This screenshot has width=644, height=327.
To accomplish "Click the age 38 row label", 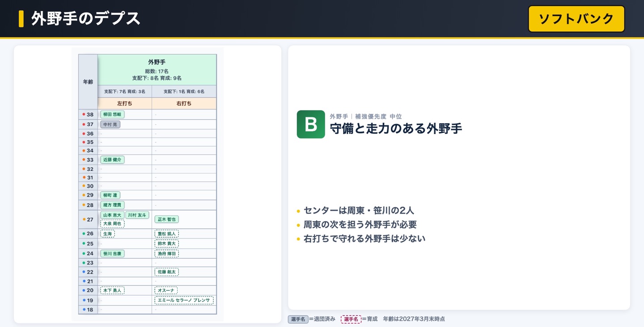I will pyautogui.click(x=88, y=114).
